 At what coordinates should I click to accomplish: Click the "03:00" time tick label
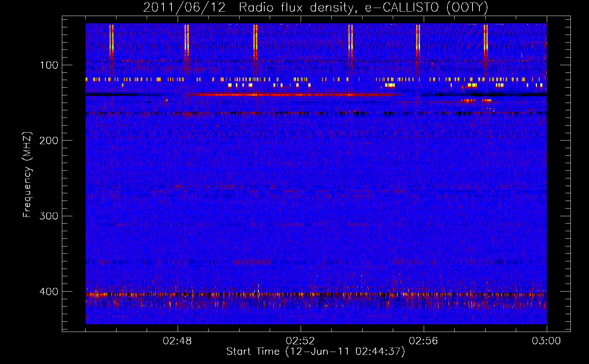(546, 341)
